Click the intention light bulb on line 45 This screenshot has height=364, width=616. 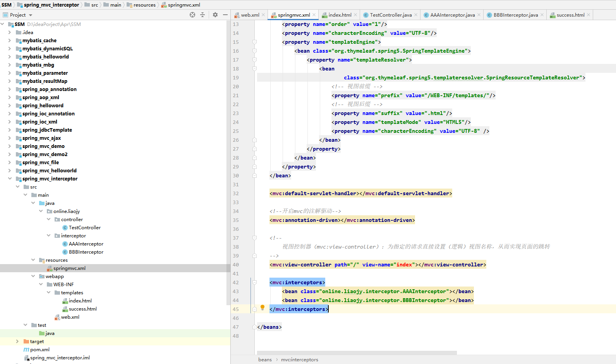[263, 307]
